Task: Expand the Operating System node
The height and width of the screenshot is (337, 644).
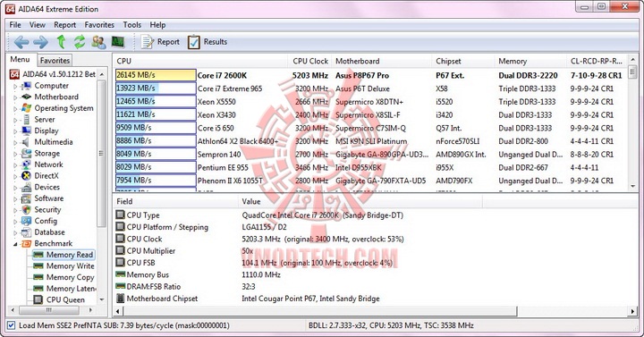Action: click(15, 109)
